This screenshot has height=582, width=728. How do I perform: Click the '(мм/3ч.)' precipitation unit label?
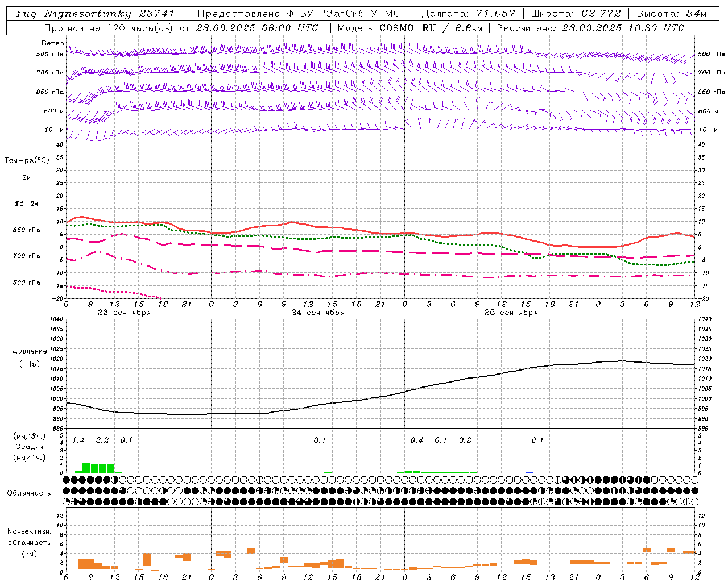[x=30, y=436]
